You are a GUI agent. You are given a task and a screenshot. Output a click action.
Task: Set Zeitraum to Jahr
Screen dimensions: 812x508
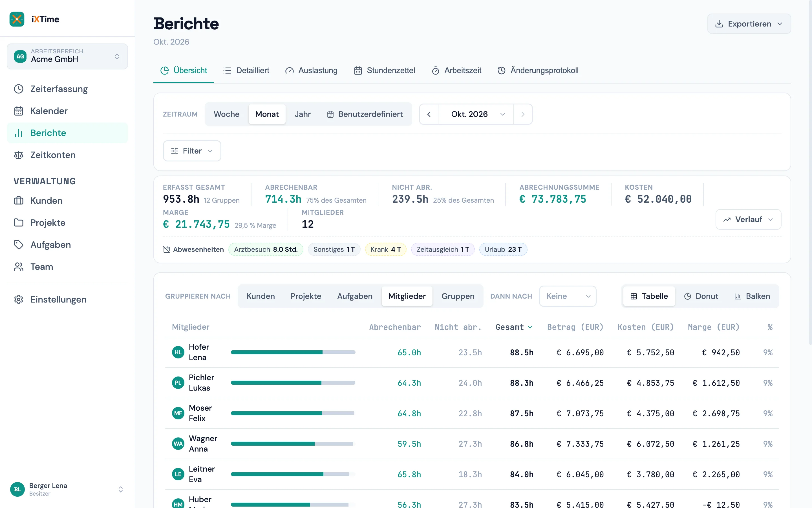303,114
